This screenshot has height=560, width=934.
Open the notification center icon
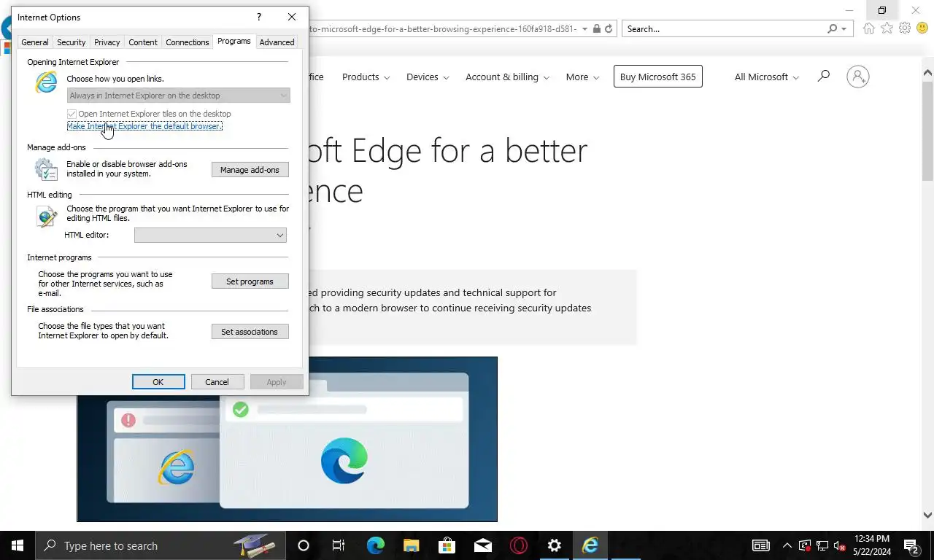tap(911, 545)
